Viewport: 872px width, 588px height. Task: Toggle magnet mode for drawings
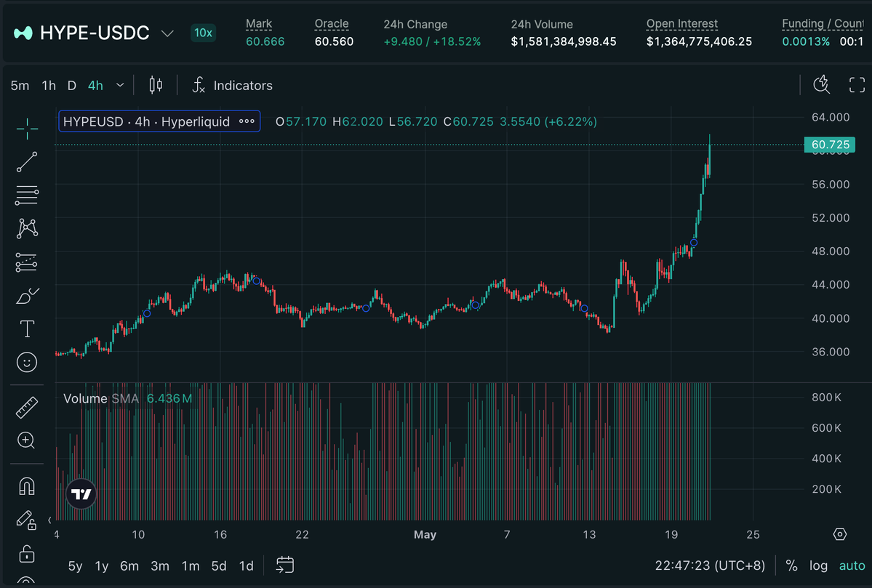pos(27,486)
